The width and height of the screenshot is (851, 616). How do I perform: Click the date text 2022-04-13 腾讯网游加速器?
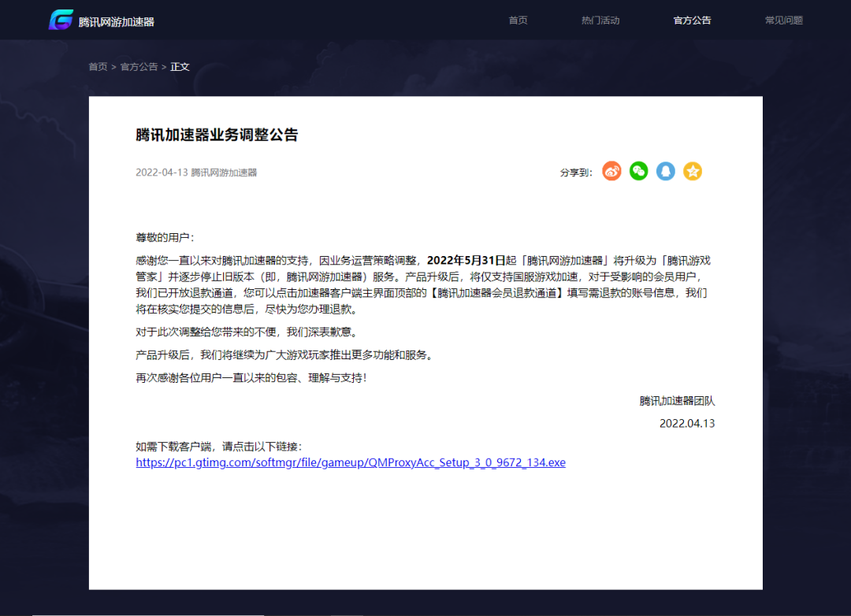point(196,173)
